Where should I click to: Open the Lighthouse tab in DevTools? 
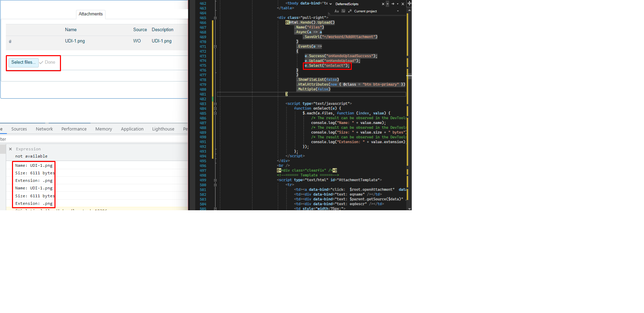pyautogui.click(x=163, y=129)
